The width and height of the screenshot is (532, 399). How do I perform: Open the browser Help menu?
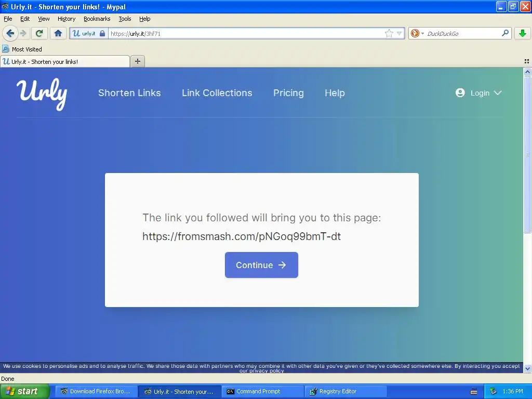pos(144,19)
